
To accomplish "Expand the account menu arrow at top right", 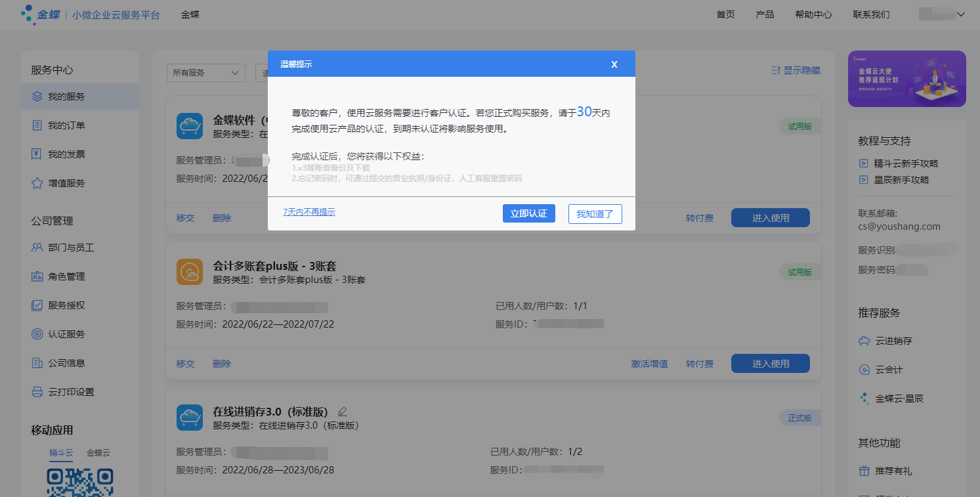I will click(x=960, y=14).
